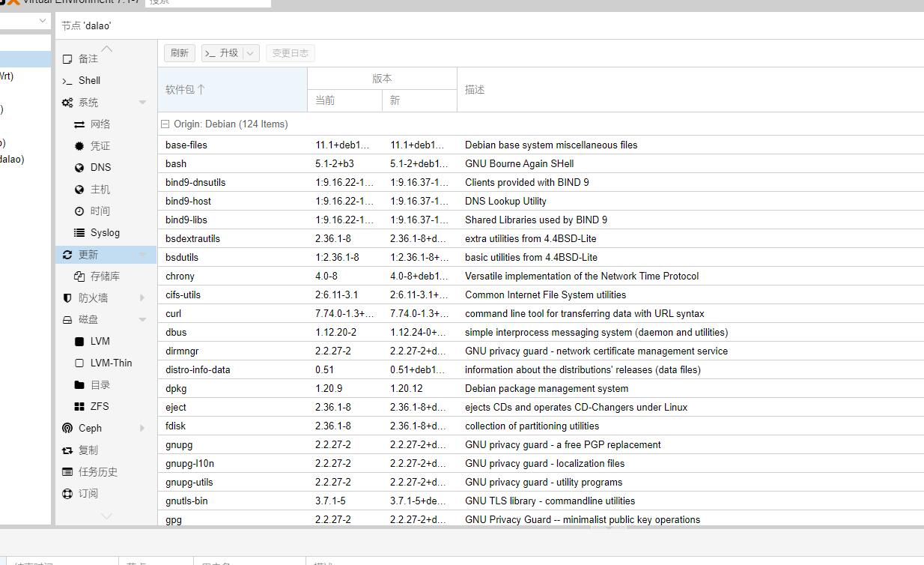
Task: Open the Ceph icon
Action: [x=67, y=428]
